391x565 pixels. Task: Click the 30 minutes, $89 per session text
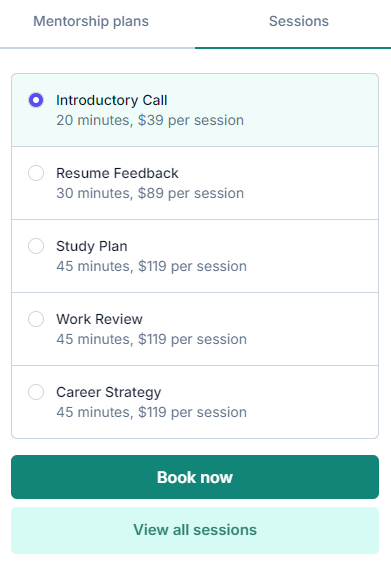point(150,193)
